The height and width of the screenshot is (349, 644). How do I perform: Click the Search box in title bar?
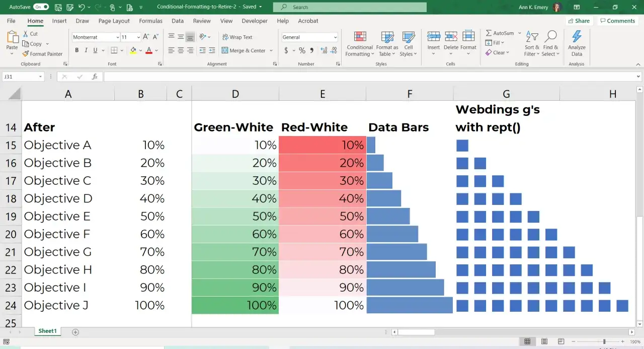pyautogui.click(x=350, y=7)
